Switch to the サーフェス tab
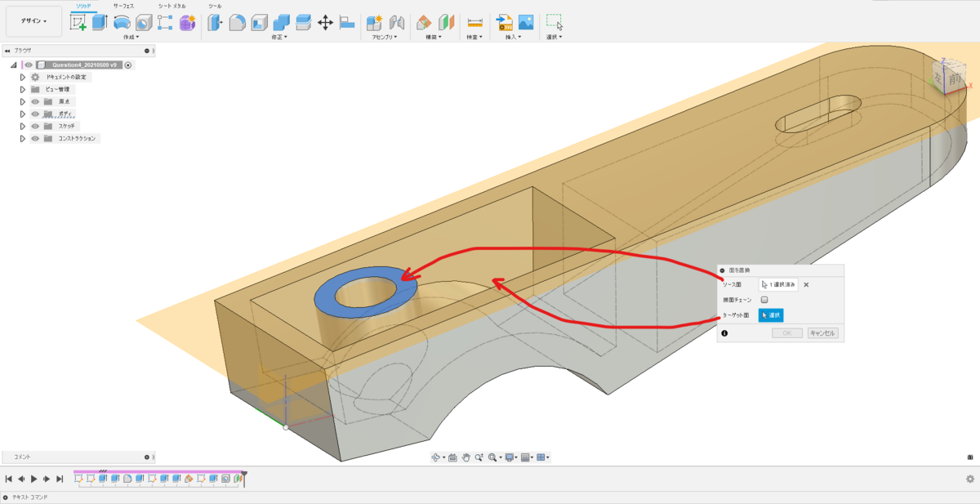This screenshot has height=504, width=980. coord(123,6)
